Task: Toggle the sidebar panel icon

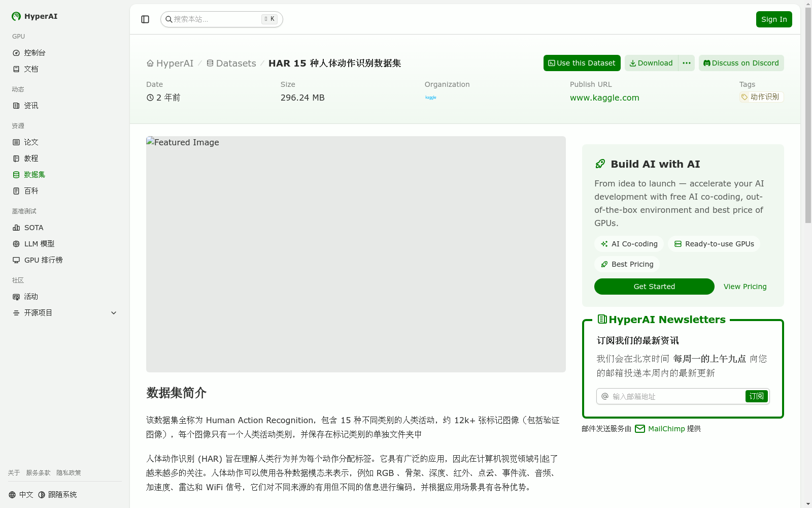Action: pos(145,19)
